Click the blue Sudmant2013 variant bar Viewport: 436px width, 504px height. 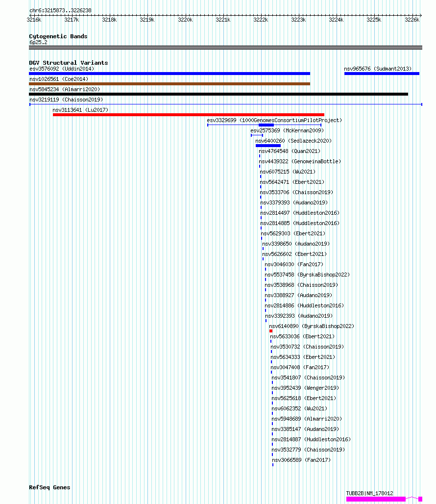click(382, 74)
